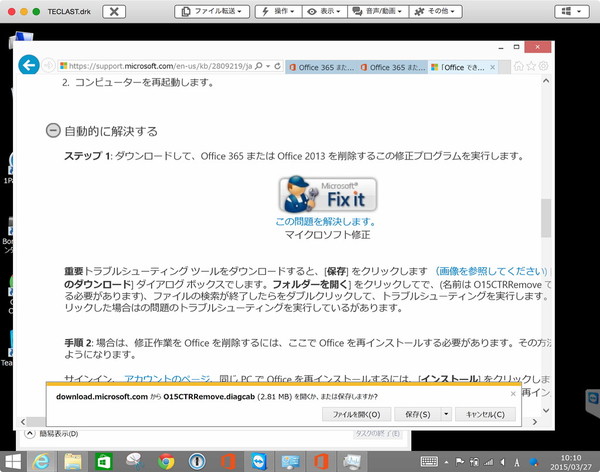Switch to the first Office 365 tab
The width and height of the screenshot is (600, 472).
pos(321,67)
